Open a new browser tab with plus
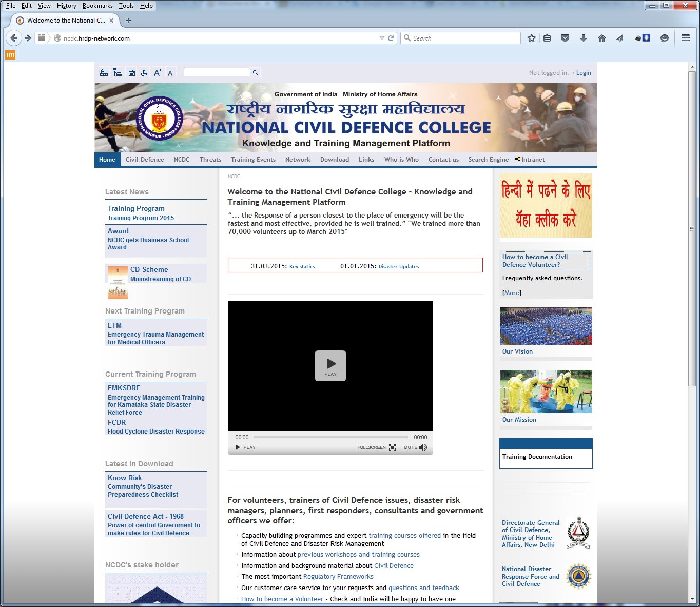 pyautogui.click(x=128, y=21)
